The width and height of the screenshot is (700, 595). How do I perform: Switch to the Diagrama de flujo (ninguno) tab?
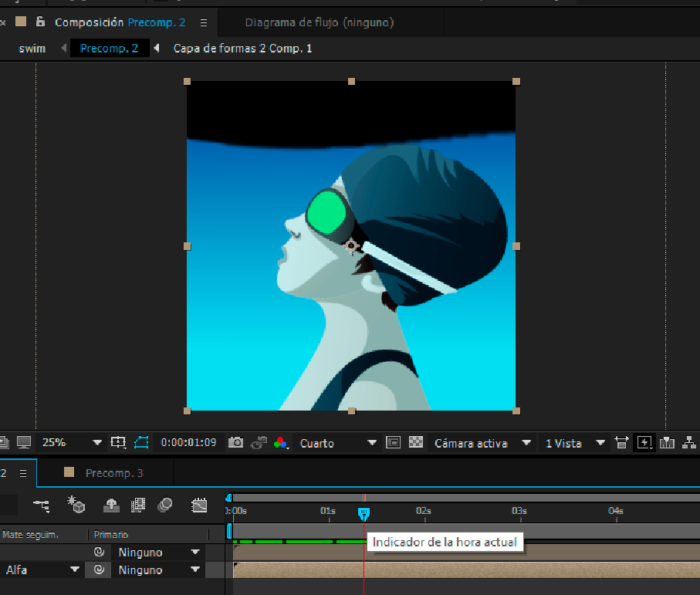click(x=320, y=22)
